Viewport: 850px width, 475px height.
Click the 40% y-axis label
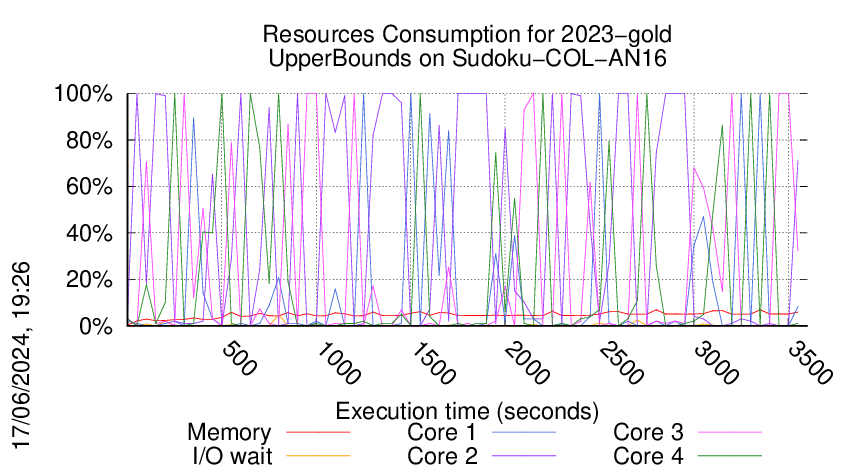(89, 234)
